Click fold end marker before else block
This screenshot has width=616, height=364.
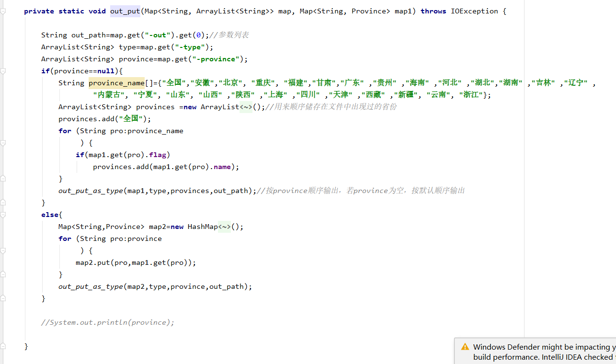(3, 203)
